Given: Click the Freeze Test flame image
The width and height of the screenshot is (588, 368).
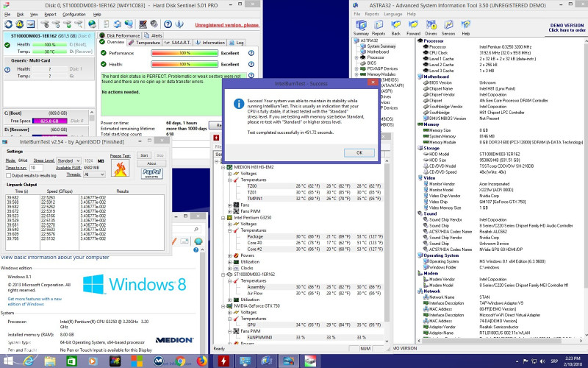Looking at the screenshot, I should click(x=121, y=168).
